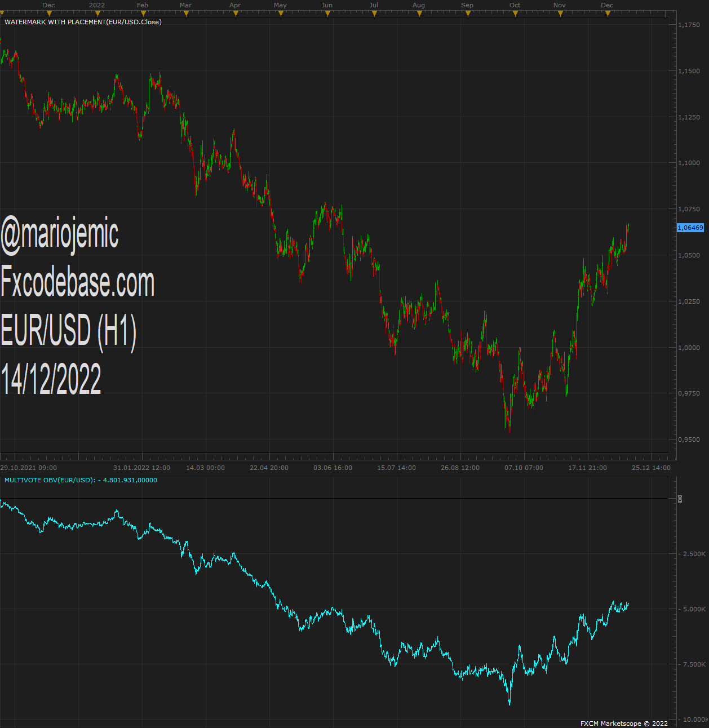Viewport: 709px width, 728px height.
Task: Click the 03.06 16:00 date label
Action: click(x=333, y=468)
